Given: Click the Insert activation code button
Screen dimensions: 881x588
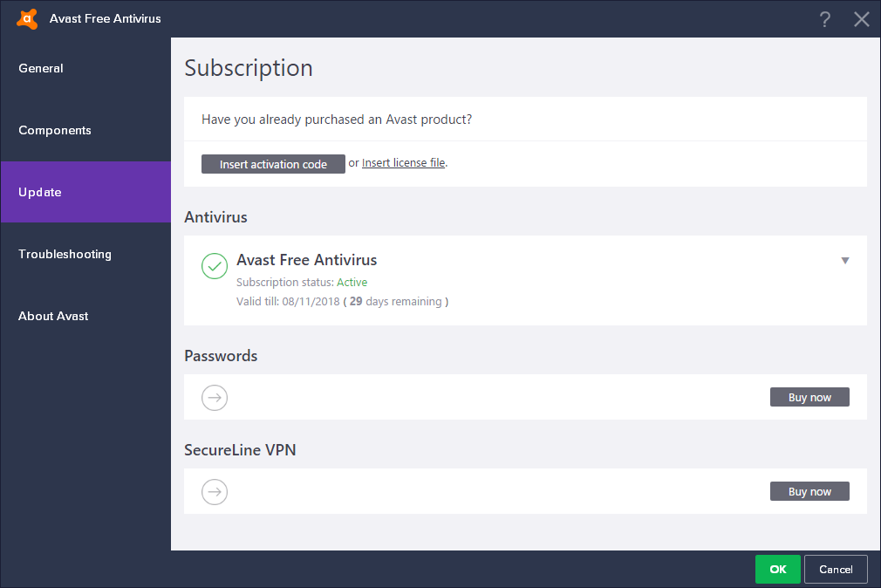Looking at the screenshot, I should click(273, 164).
